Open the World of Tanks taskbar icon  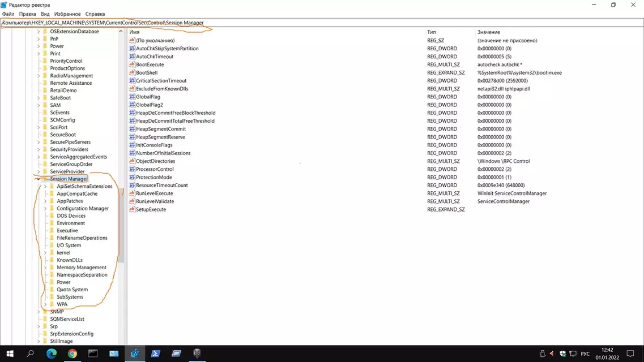(x=197, y=354)
